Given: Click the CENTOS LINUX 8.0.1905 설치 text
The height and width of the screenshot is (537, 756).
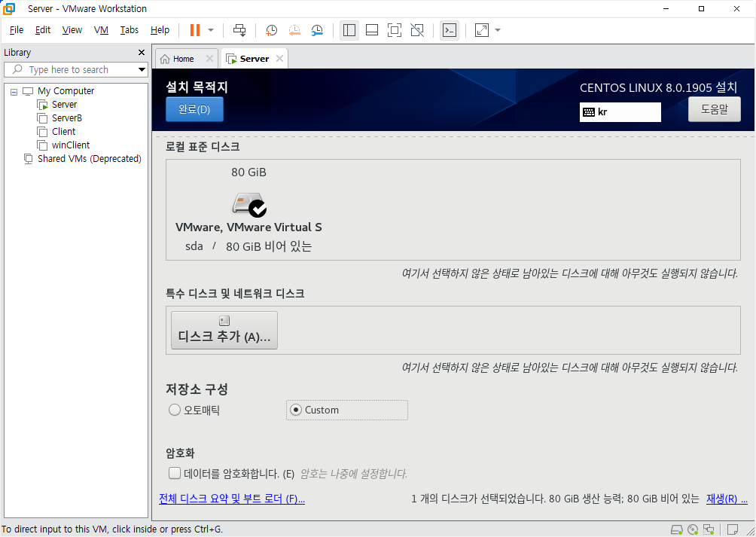Looking at the screenshot, I should [658, 87].
